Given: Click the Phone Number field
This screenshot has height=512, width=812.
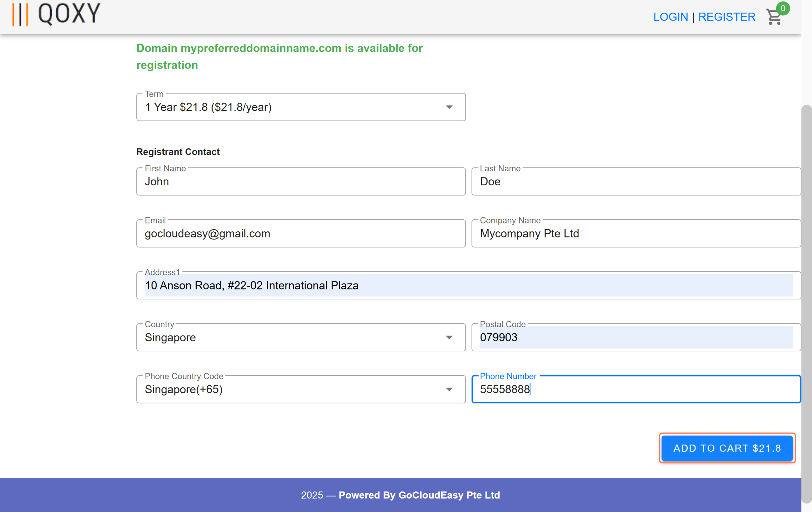Looking at the screenshot, I should 636,389.
